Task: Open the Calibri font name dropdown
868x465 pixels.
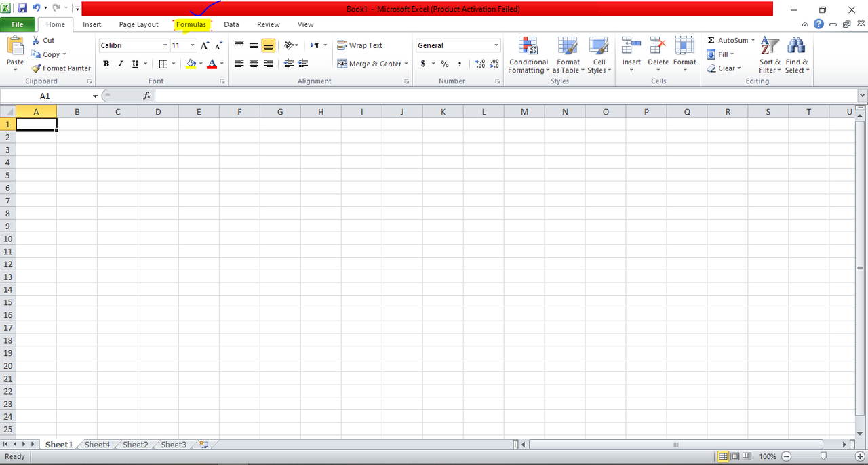Action: pos(165,45)
